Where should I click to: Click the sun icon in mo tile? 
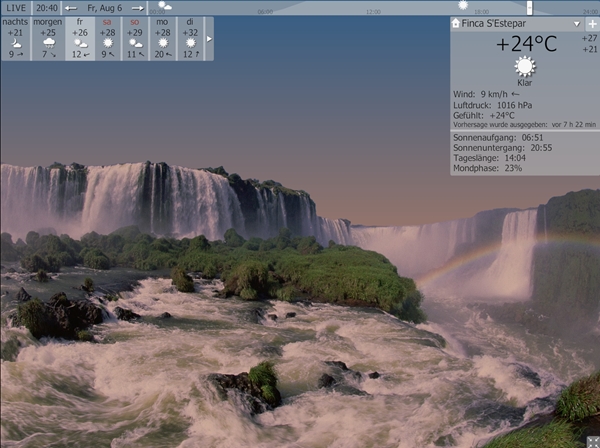[x=163, y=43]
